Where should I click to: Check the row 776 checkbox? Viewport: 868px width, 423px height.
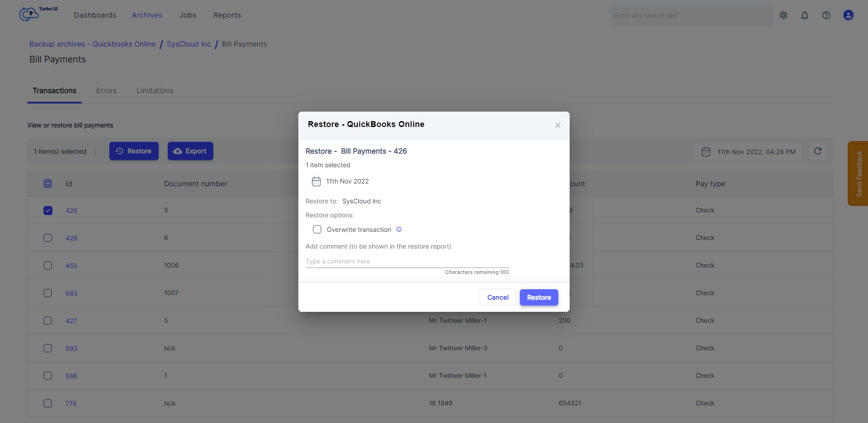47,404
